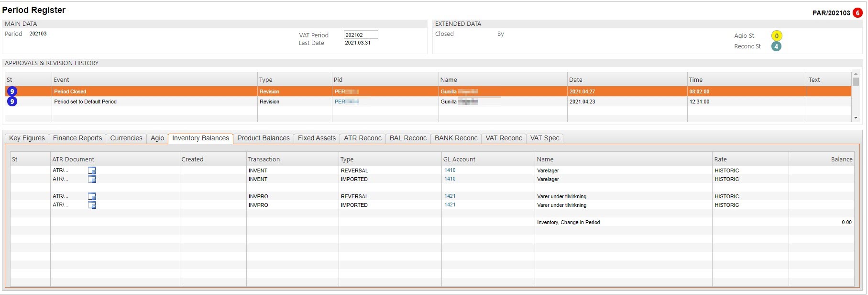Open document icon for INVPRO REVERSAL row
Viewport: 868px width, 295px height.
point(92,196)
